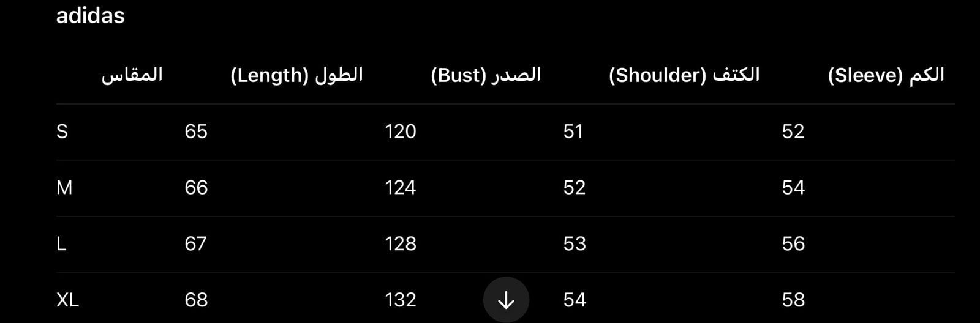
Task: Click the Shoulder column header
Action: pos(684,75)
